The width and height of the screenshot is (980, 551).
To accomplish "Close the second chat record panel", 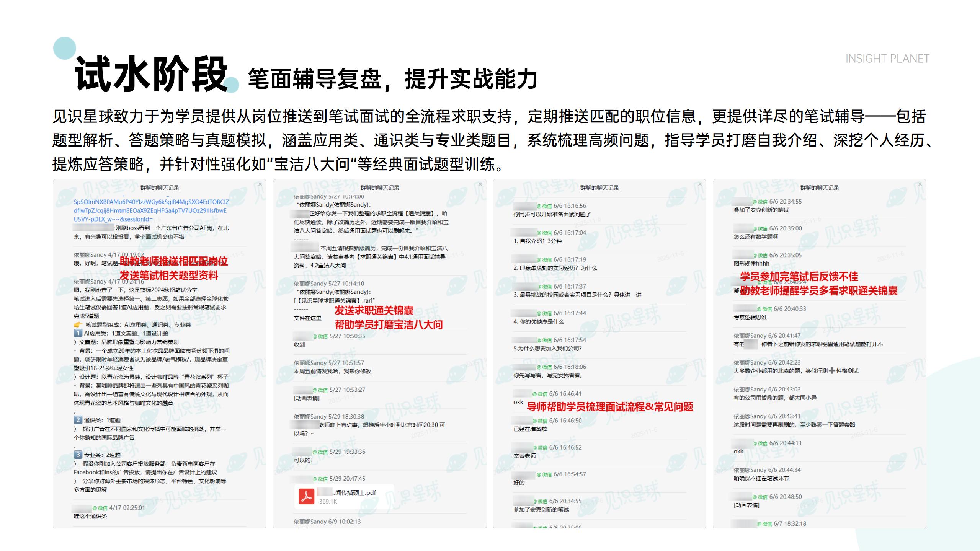I will click(x=480, y=184).
